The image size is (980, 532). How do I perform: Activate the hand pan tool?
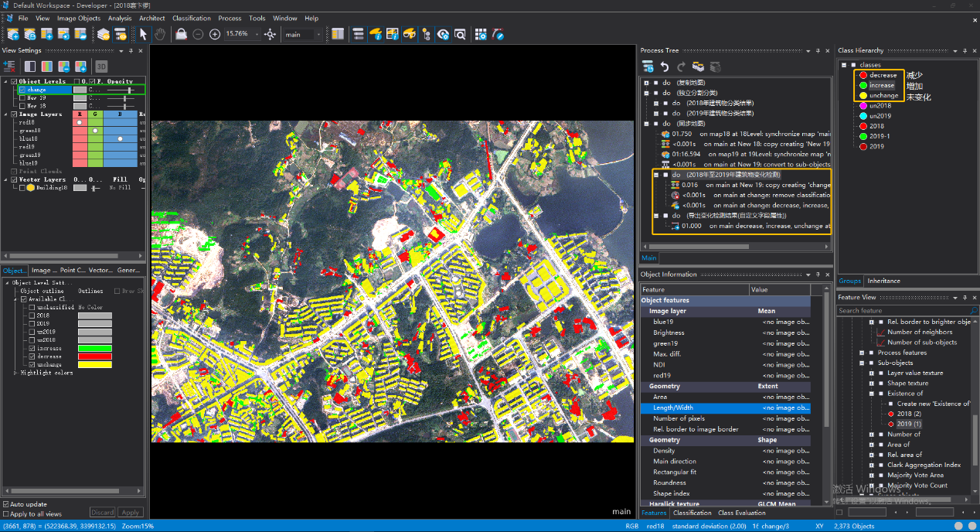tap(160, 34)
